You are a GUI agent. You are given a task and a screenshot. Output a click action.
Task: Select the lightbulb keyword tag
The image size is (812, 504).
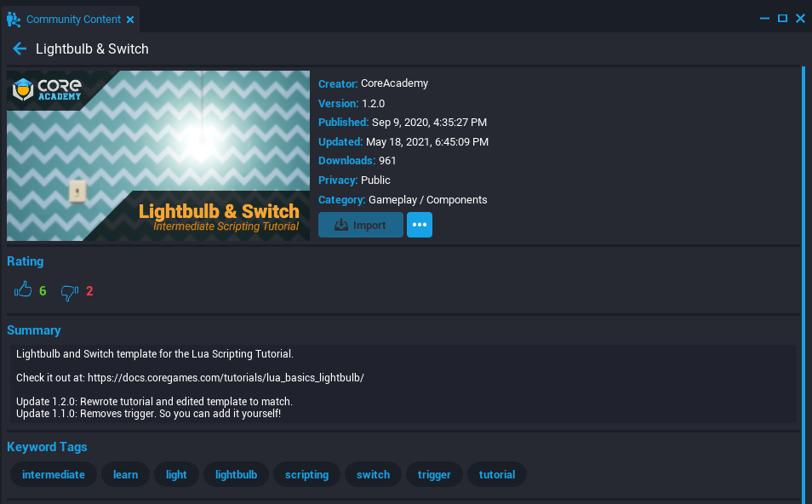(x=236, y=474)
